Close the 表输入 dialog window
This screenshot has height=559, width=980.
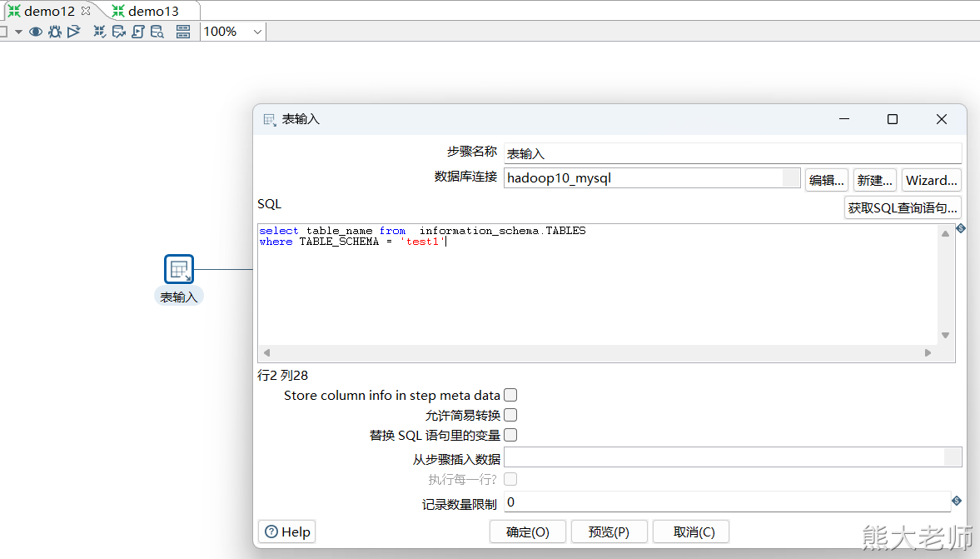pyautogui.click(x=941, y=119)
